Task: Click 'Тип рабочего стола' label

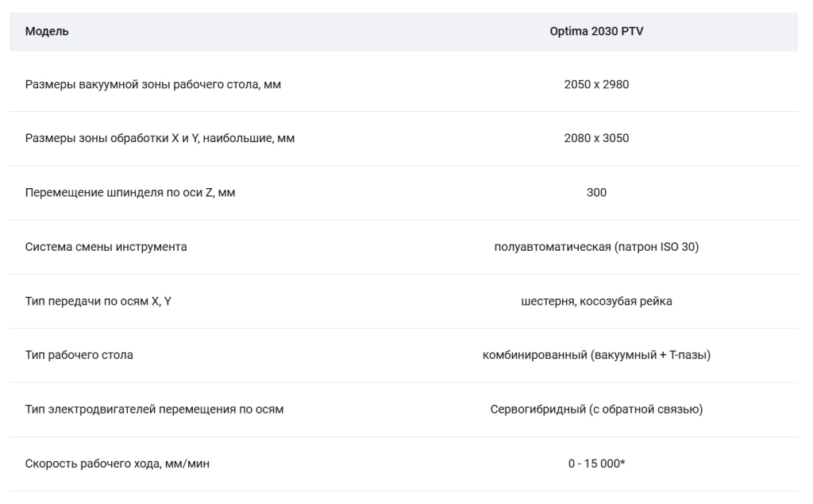Action: tap(79, 356)
